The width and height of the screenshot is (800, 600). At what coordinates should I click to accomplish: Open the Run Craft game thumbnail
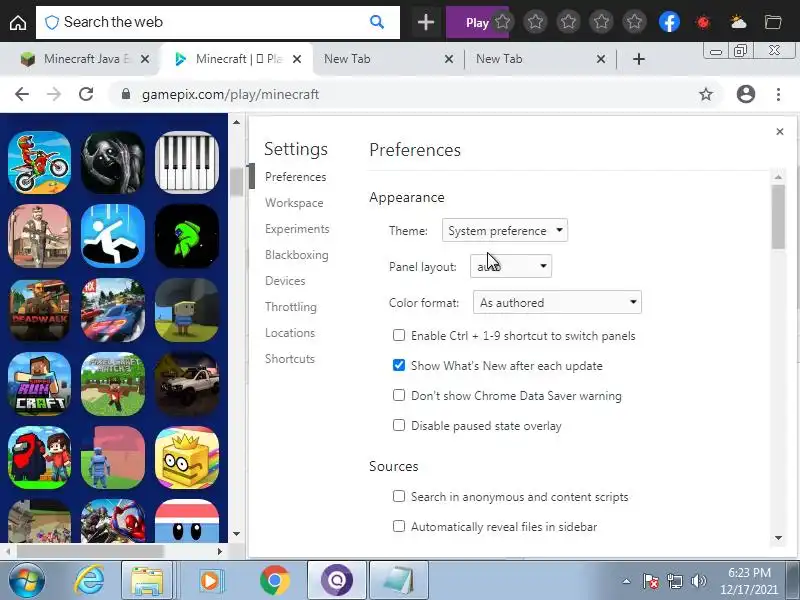tap(39, 384)
